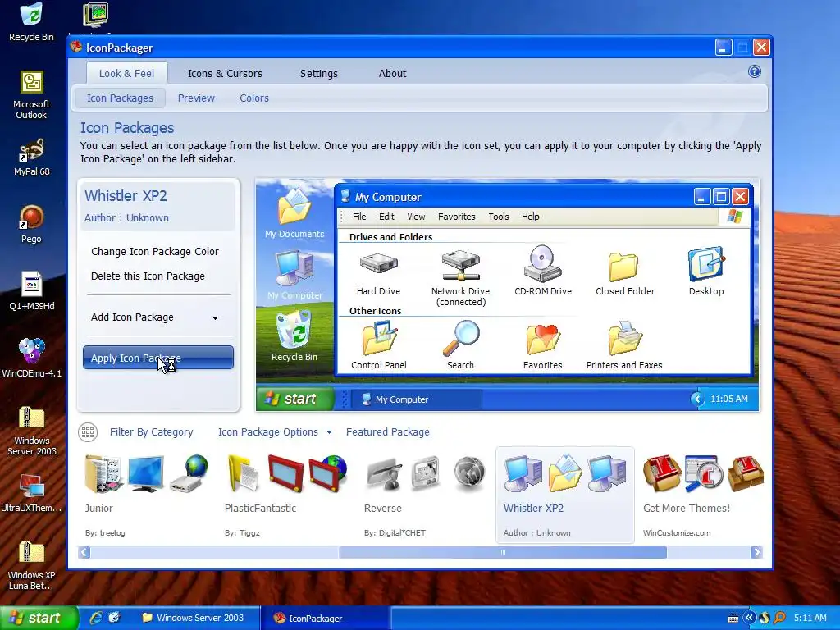Switch to the Look & Feel tab
This screenshot has width=840, height=630.
click(126, 73)
